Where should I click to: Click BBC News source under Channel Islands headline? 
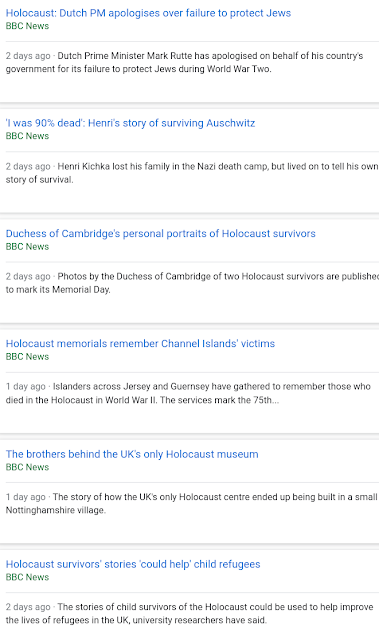[27, 357]
